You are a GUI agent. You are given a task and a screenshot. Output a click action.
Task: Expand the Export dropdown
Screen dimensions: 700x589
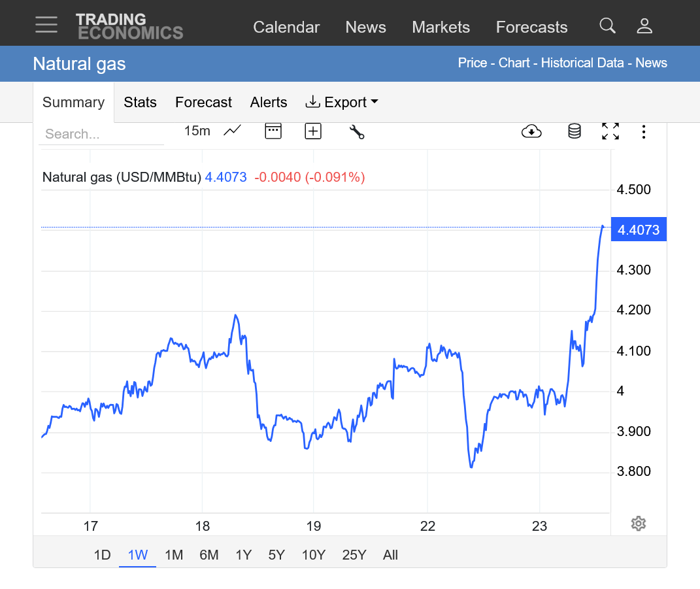342,102
